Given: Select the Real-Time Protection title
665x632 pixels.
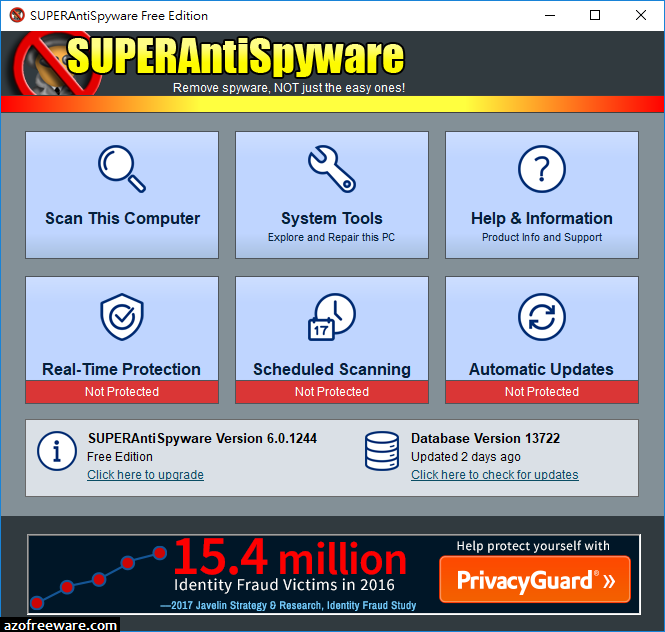Looking at the screenshot, I should pos(121,369).
